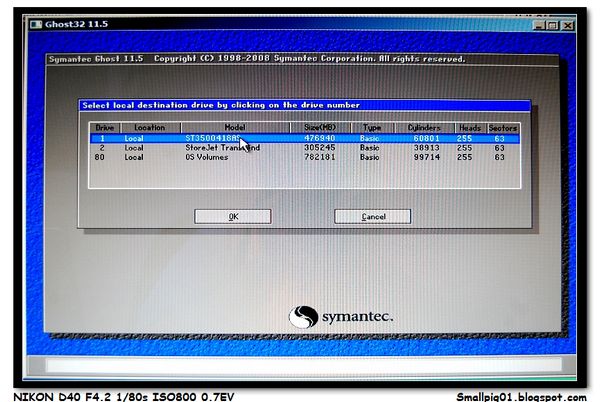Click the Heads column header
Screen dimensions: 600x402
[470, 127]
